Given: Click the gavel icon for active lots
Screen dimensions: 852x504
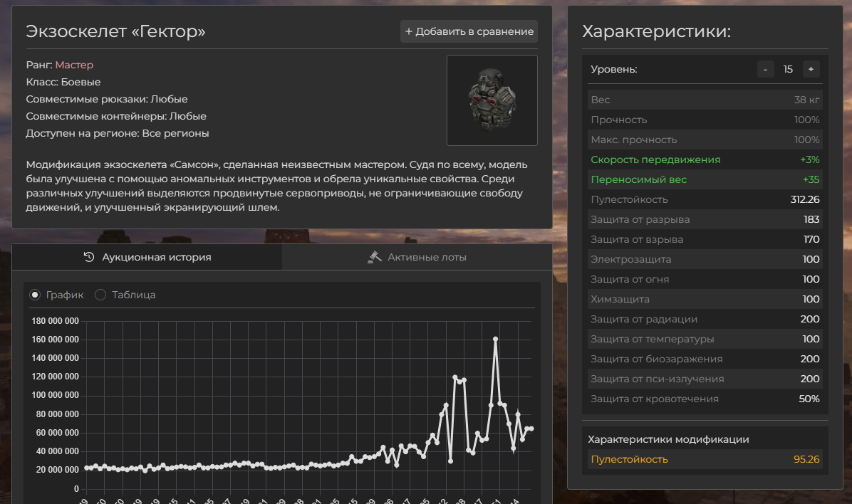Looking at the screenshot, I should [375, 257].
